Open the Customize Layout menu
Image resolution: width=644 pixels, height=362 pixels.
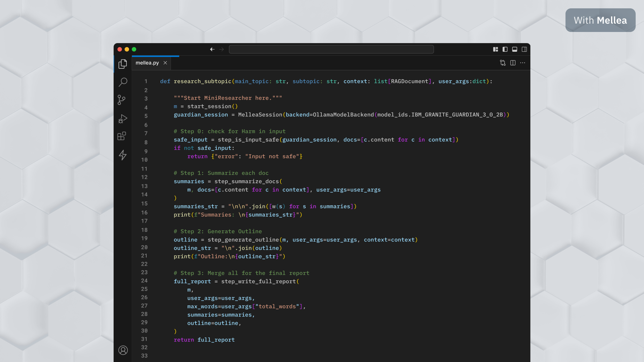coord(496,49)
